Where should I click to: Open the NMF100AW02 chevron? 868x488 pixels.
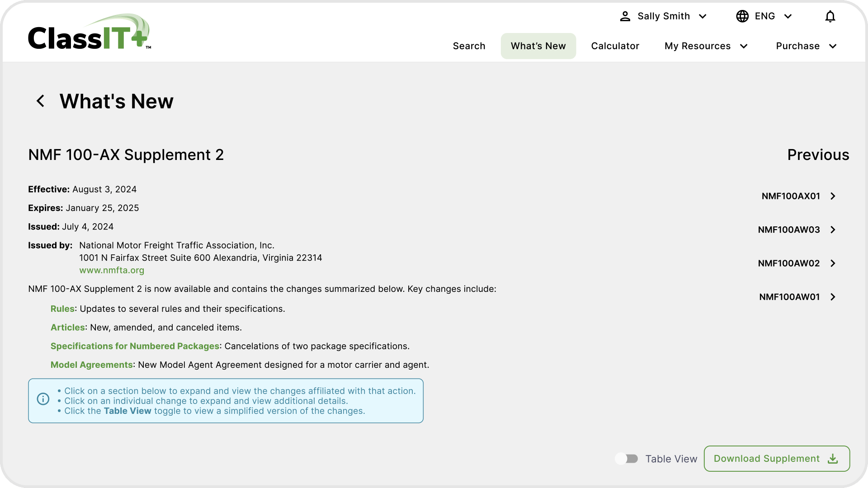click(833, 263)
